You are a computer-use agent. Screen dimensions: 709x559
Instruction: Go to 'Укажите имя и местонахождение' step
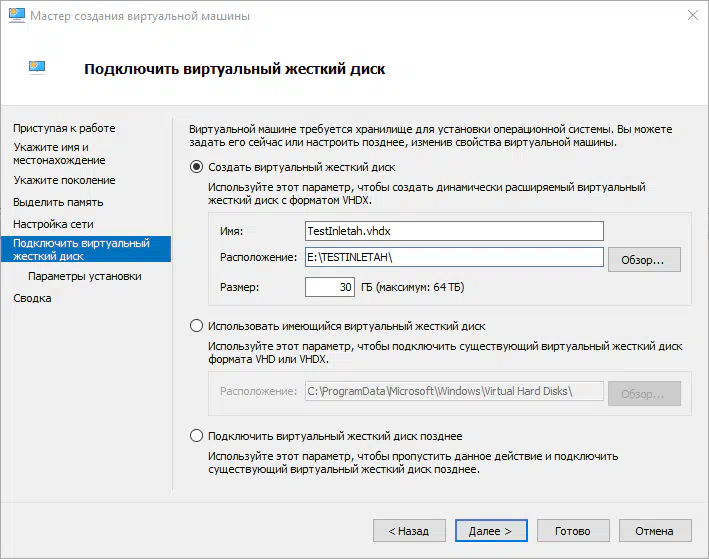coord(59,154)
